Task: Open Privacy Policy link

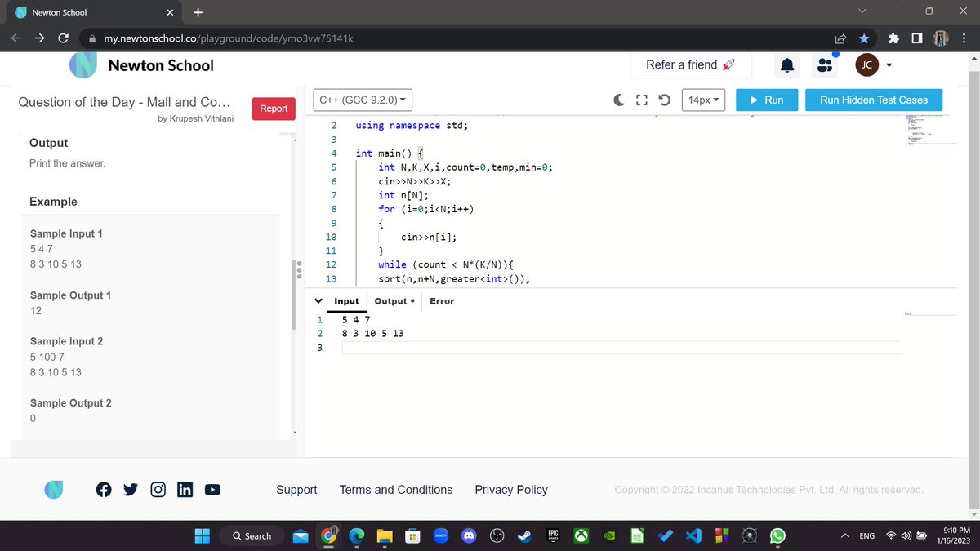Action: point(511,490)
